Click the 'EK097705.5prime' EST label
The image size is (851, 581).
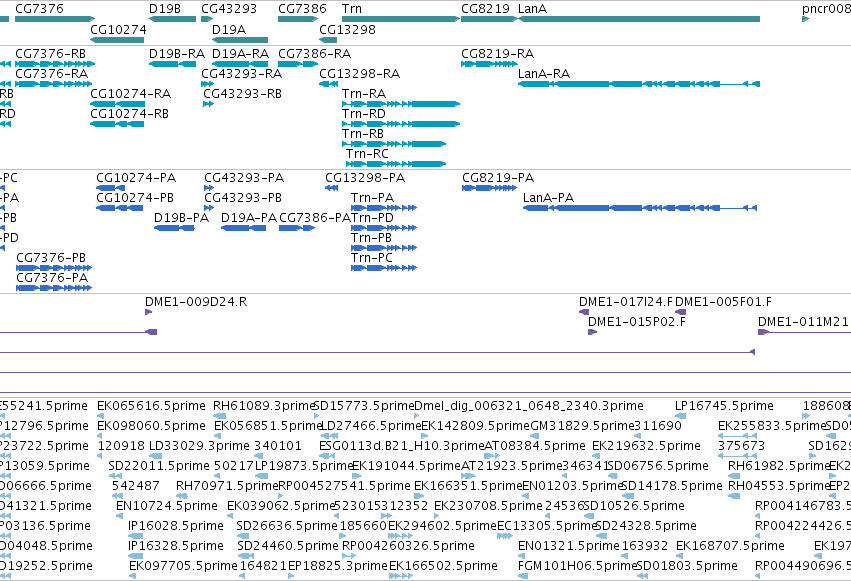point(183,567)
